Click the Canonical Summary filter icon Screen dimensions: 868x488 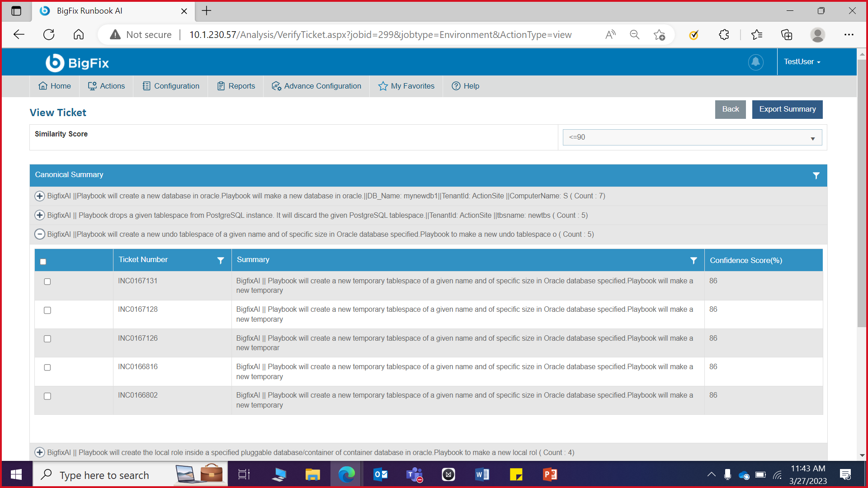pos(816,175)
